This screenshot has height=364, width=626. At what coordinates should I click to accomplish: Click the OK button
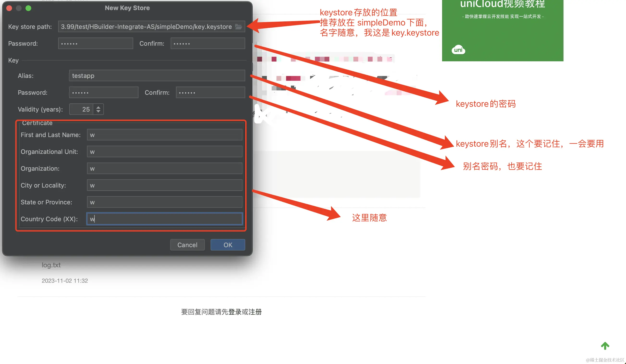pyautogui.click(x=228, y=245)
